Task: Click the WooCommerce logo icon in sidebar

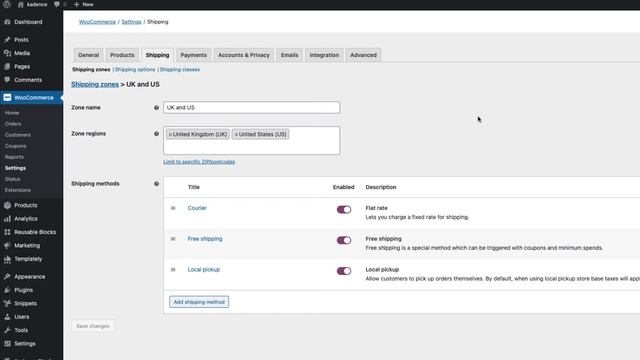Action: point(7,98)
